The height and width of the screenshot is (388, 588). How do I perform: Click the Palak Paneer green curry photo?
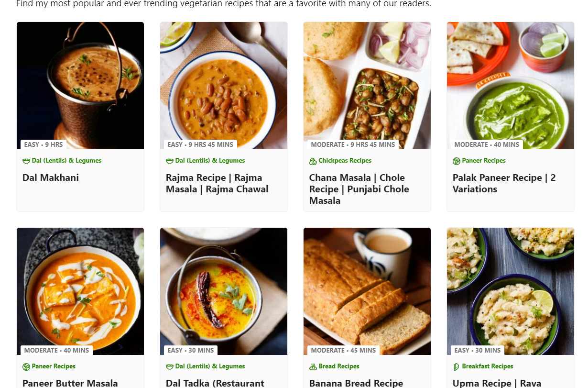(x=511, y=86)
